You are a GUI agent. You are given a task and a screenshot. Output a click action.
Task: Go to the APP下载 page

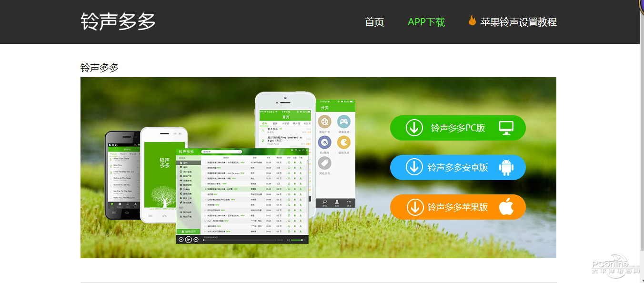(x=426, y=22)
